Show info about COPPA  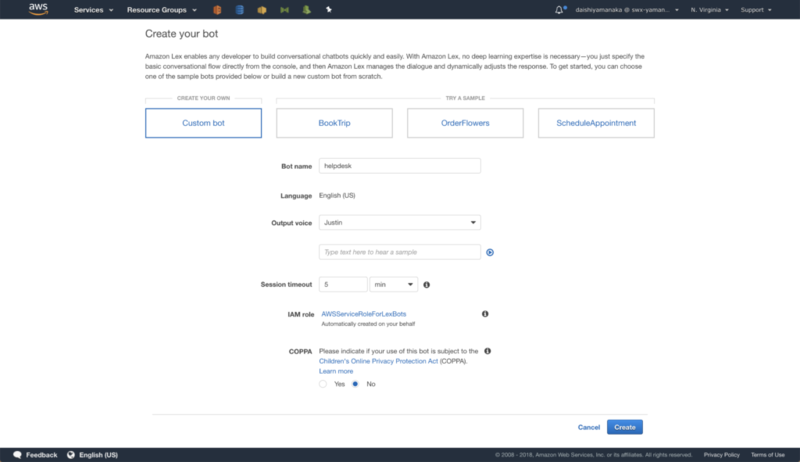[x=488, y=351]
